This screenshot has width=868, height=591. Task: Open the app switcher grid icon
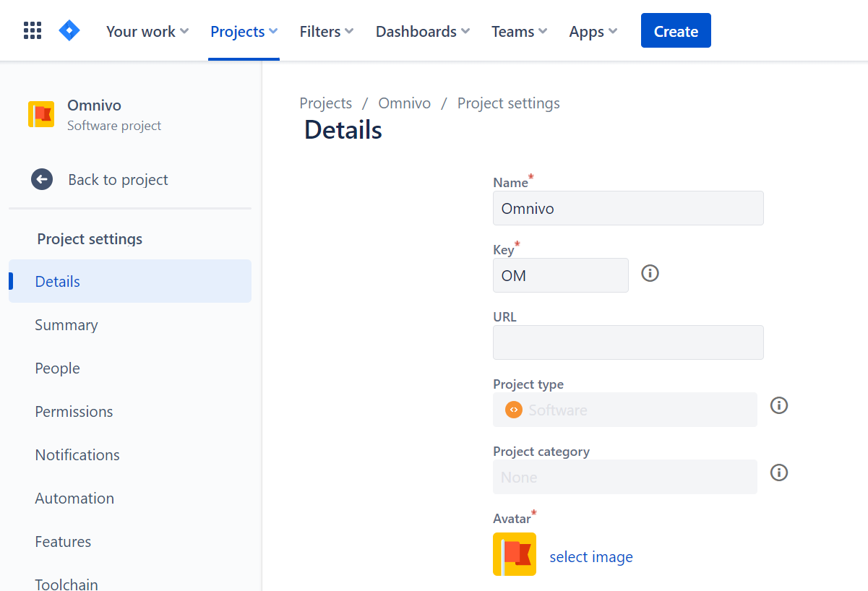tap(32, 30)
